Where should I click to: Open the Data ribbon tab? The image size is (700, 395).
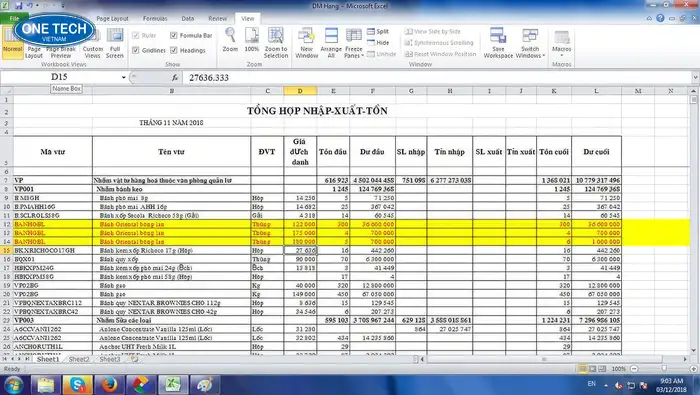point(188,18)
